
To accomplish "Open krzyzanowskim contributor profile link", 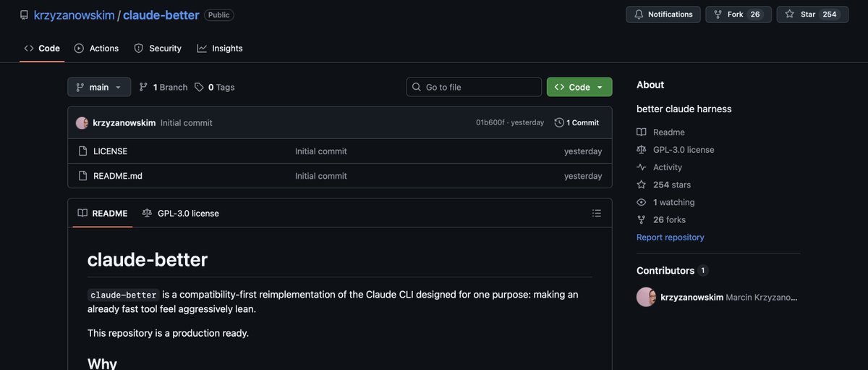I will [x=692, y=298].
